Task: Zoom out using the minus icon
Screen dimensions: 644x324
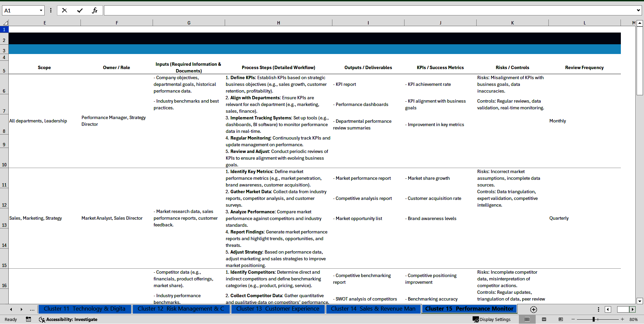Action: pos(573,319)
